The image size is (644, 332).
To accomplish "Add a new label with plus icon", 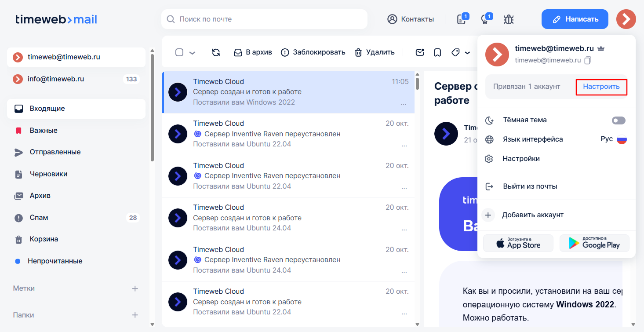I will [135, 288].
